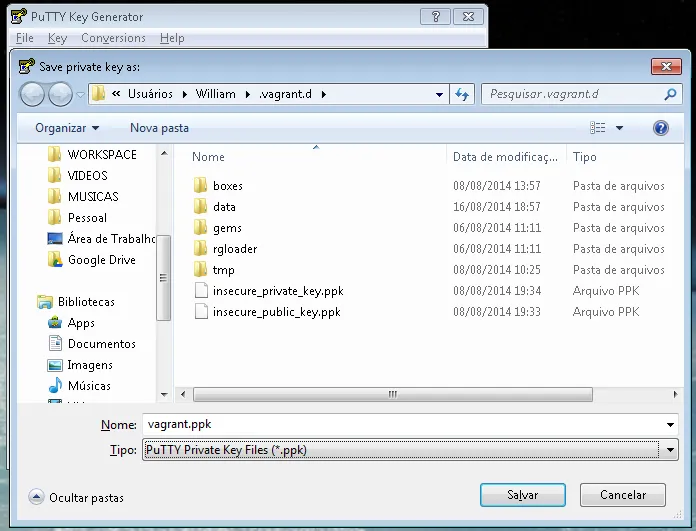Click the search magnifier icon
696x531 pixels.
click(670, 94)
